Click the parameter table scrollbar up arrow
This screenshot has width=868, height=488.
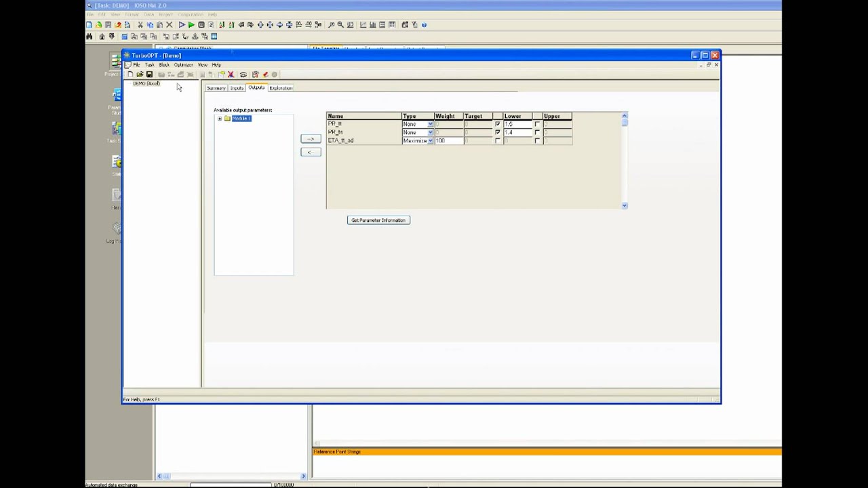pyautogui.click(x=625, y=115)
